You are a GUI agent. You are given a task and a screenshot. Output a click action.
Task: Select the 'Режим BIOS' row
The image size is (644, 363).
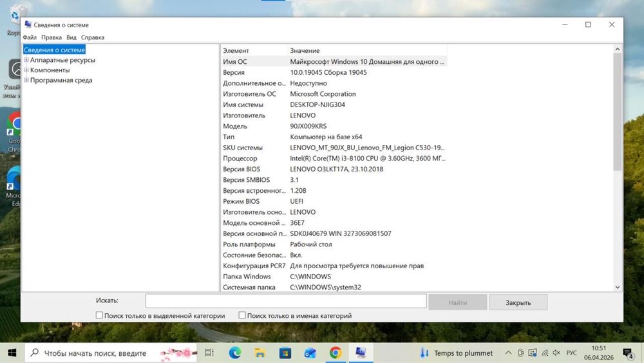click(x=334, y=201)
